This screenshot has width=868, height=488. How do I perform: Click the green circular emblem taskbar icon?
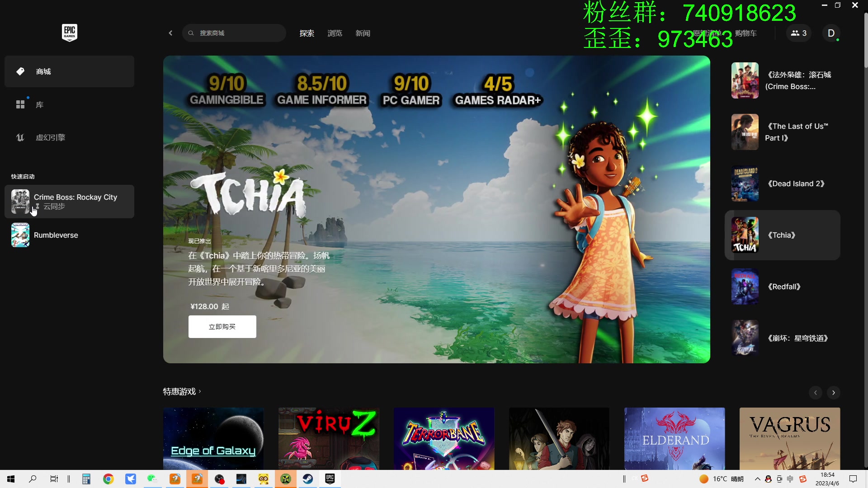point(286,479)
